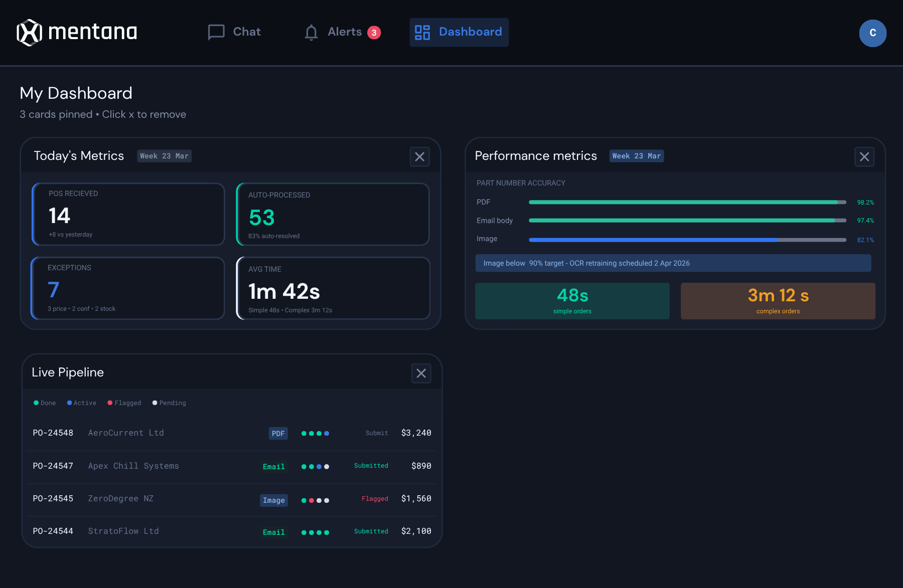The image size is (903, 588).
Task: Click Submit on the AeroCurrent Ltd row
Action: (377, 433)
